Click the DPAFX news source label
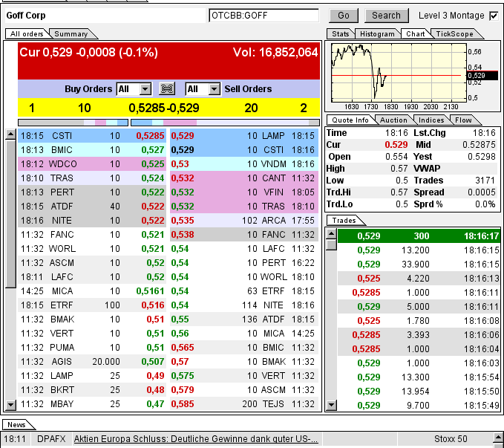This screenshot has width=504, height=448. (51, 439)
